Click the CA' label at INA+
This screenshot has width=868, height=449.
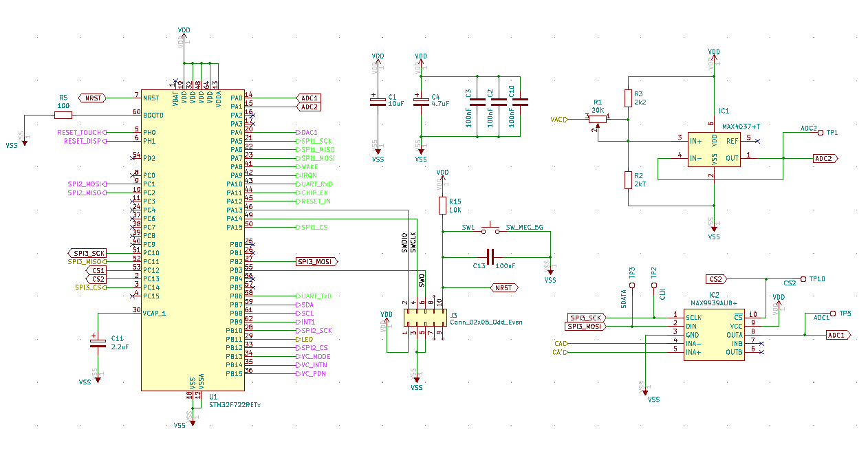[561, 352]
